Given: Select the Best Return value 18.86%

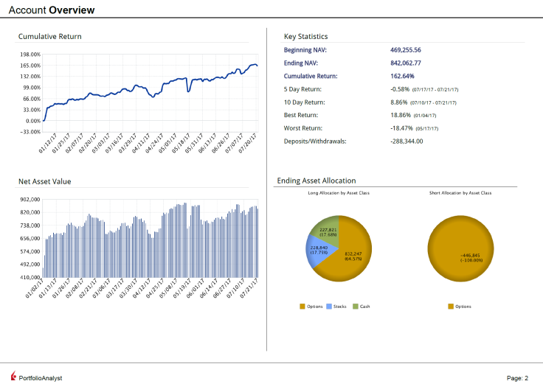Looking at the screenshot, I should 401,115.
